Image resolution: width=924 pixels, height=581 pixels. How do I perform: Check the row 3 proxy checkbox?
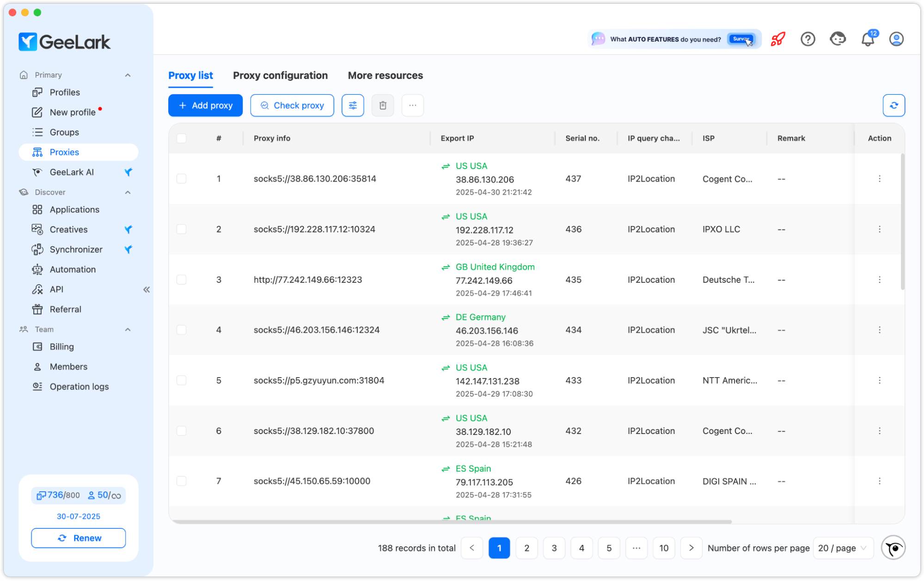point(182,280)
